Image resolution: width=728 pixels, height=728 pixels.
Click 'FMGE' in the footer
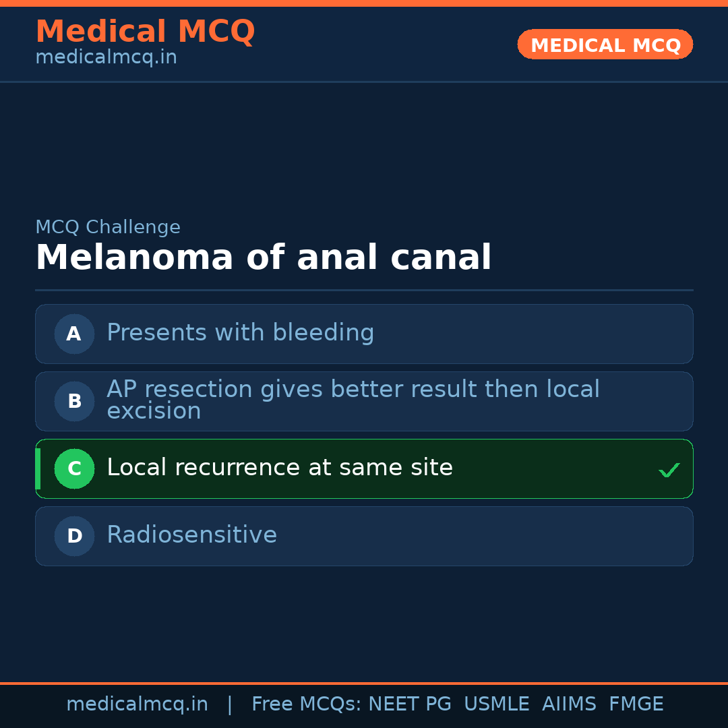(x=636, y=704)
